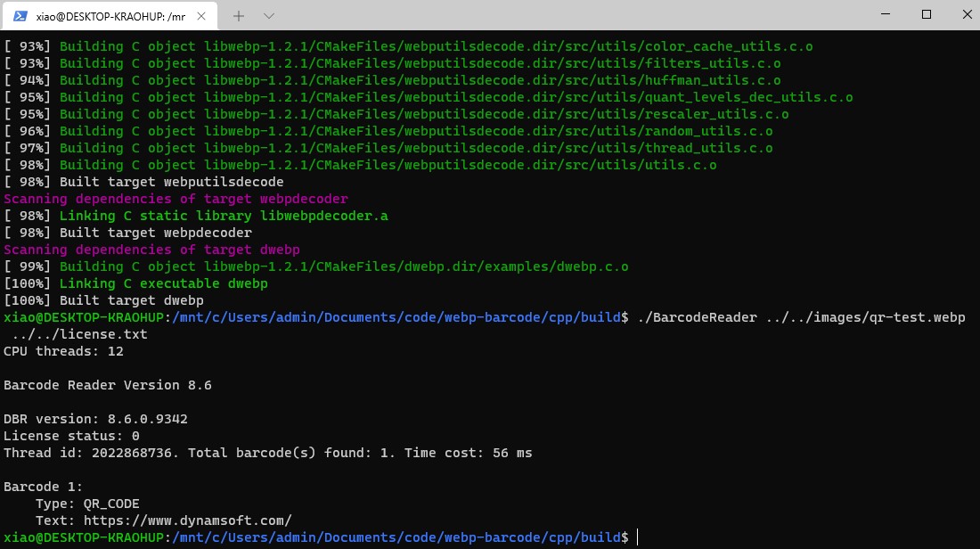Image resolution: width=980 pixels, height=549 pixels.
Task: Click at the cursor on the last prompt
Action: (x=638, y=537)
